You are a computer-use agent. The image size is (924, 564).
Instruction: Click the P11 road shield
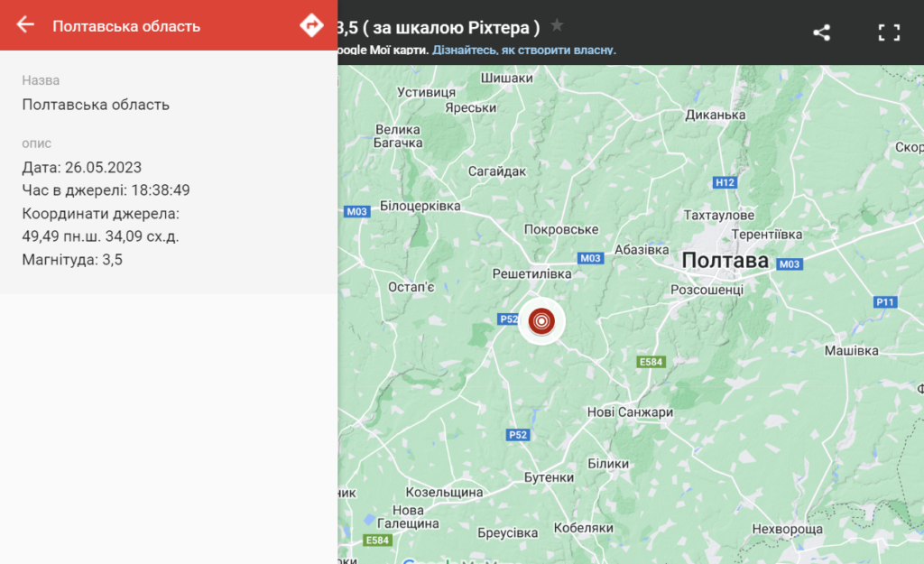(x=885, y=301)
